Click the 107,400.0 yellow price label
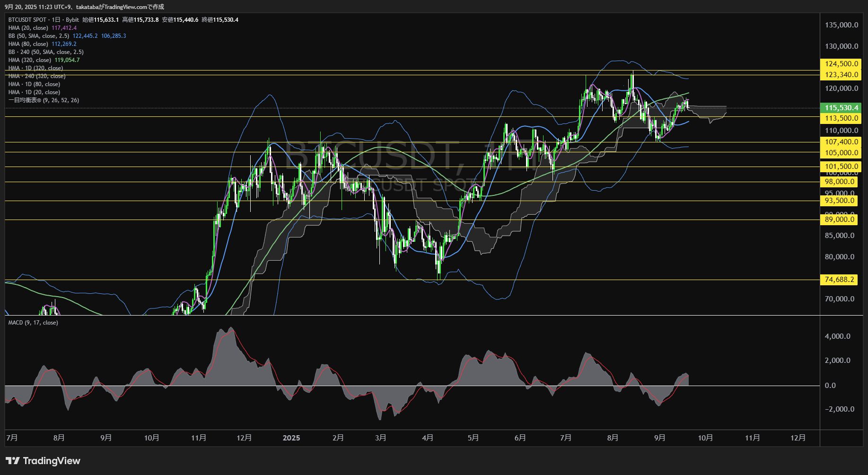The width and height of the screenshot is (868, 475). [x=841, y=142]
